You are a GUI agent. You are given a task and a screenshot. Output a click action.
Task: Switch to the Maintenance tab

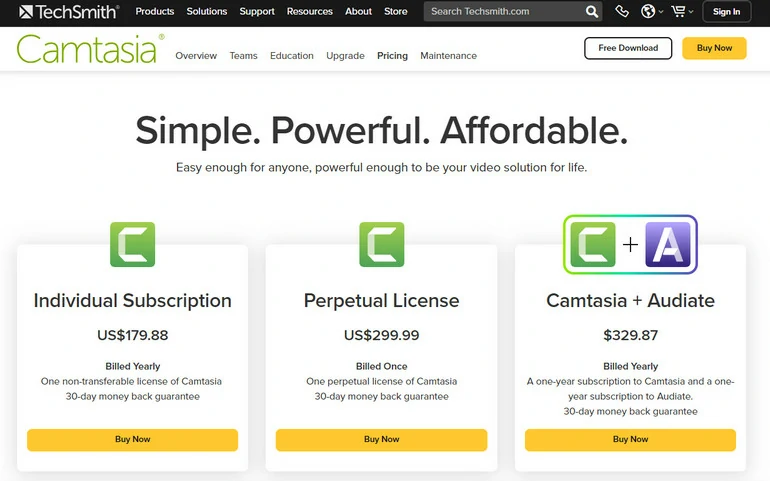pyautogui.click(x=448, y=56)
